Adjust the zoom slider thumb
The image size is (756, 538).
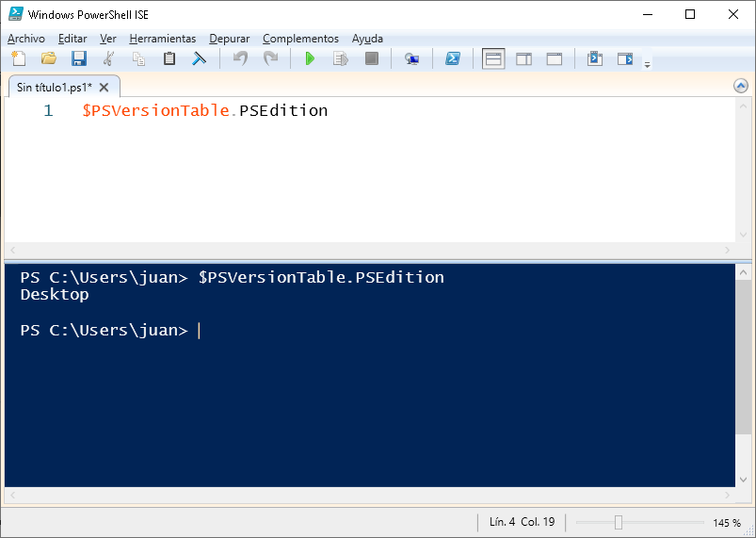(619, 522)
